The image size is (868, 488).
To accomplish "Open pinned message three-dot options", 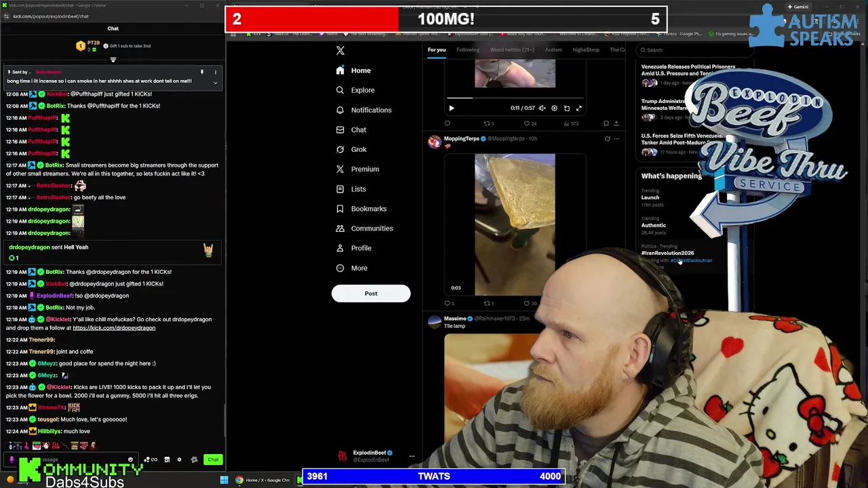I will tap(216, 72).
